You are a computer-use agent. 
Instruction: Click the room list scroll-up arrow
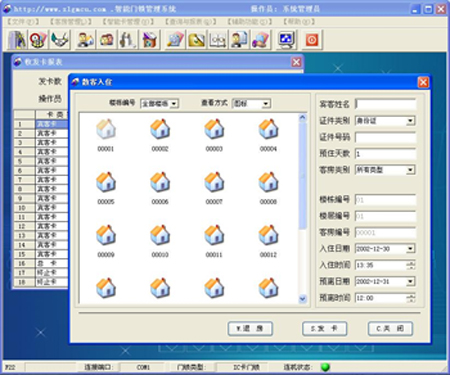[x=302, y=117]
